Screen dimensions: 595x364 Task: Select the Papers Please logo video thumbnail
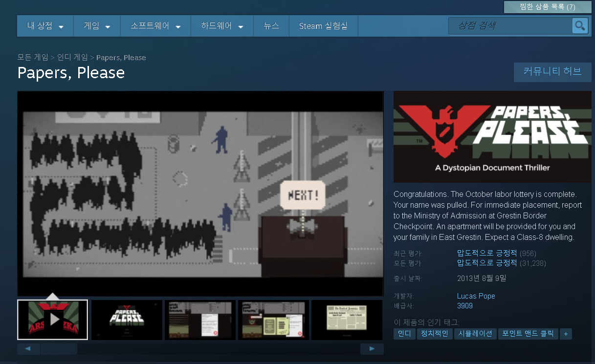pyautogui.click(x=127, y=320)
